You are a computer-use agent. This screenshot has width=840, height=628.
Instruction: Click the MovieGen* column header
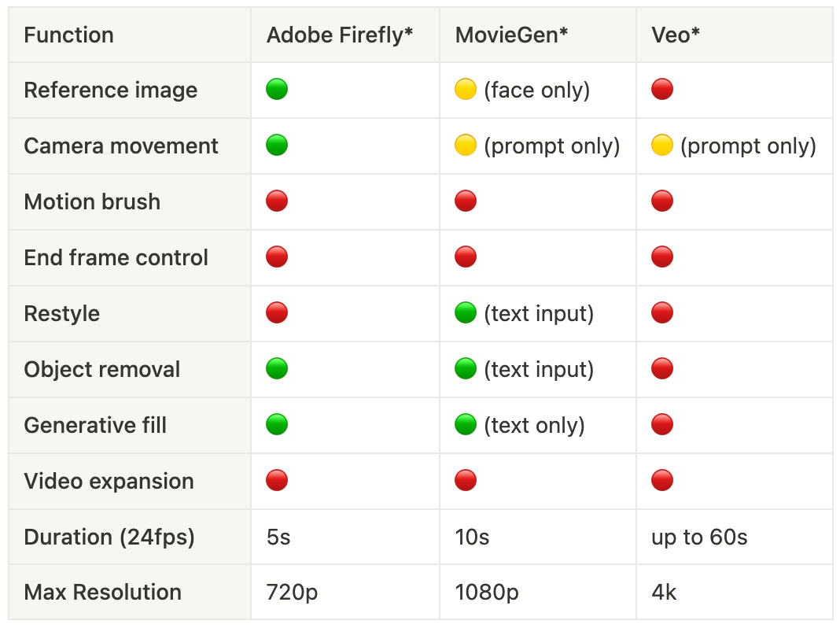pos(511,35)
